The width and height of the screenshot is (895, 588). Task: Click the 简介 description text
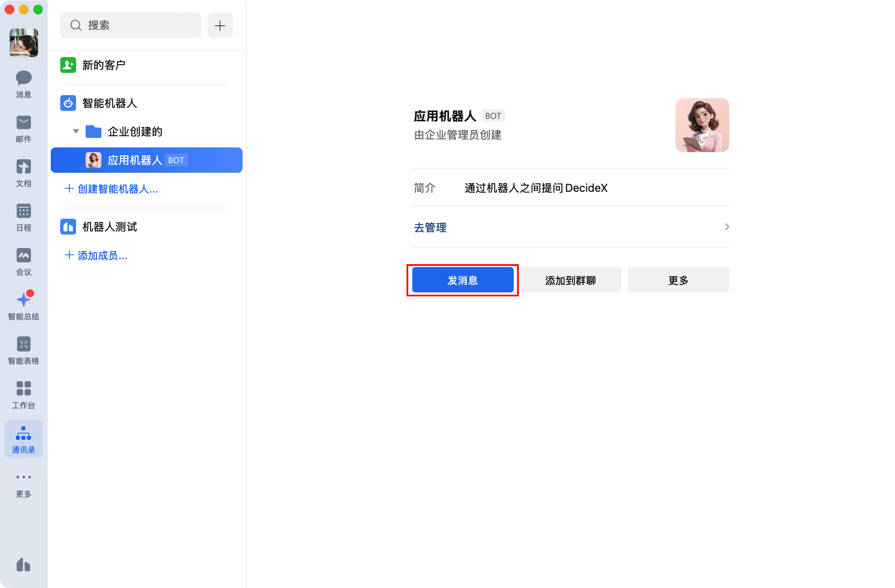[536, 188]
